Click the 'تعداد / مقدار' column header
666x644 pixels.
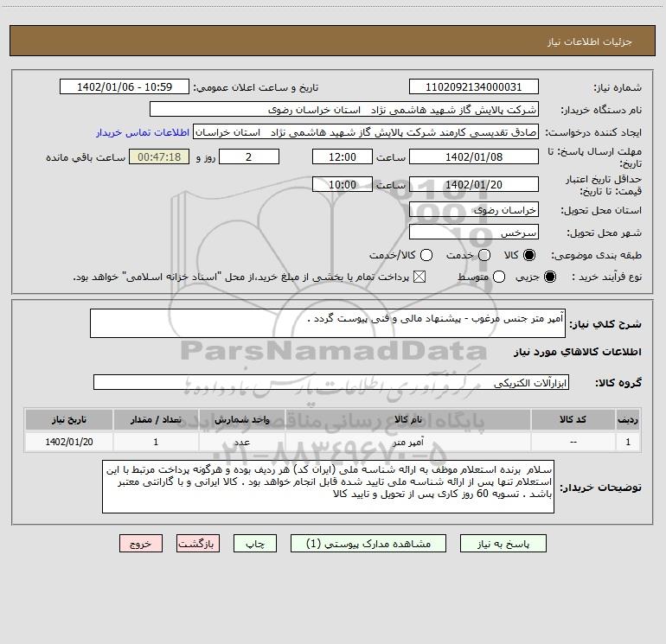156,420
